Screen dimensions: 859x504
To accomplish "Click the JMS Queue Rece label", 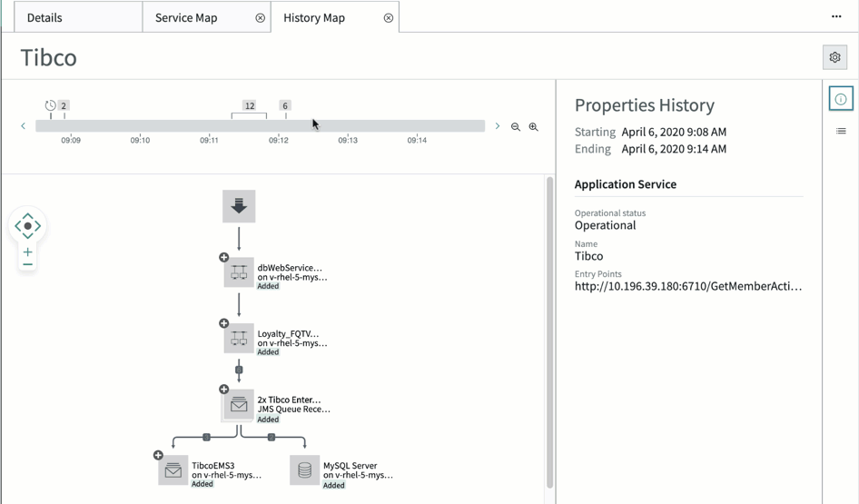I will (x=293, y=410).
